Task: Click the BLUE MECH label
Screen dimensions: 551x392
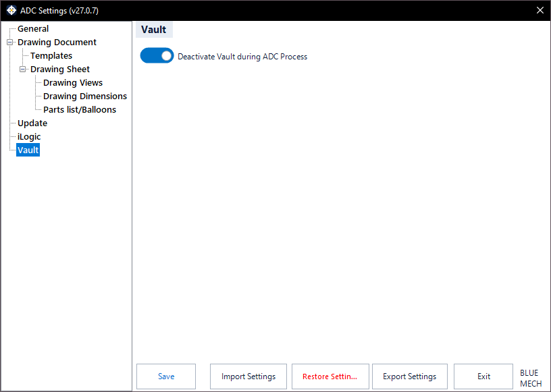Action: tap(531, 378)
